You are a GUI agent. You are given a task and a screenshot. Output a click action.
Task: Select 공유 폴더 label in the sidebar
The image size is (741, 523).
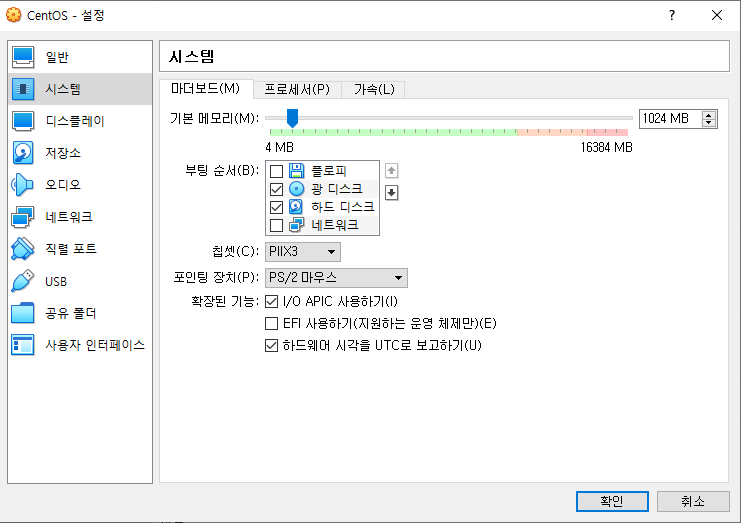[71, 313]
